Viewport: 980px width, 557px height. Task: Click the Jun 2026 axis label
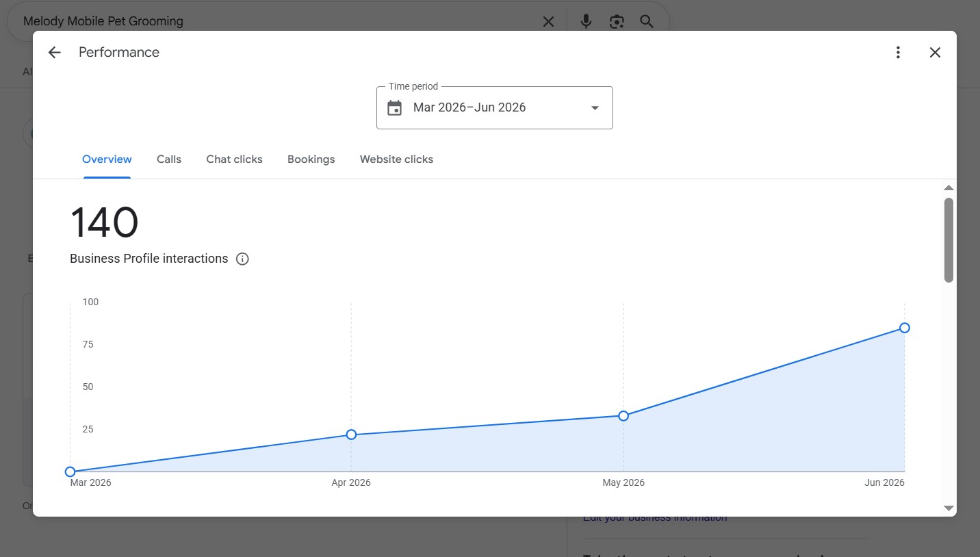[x=884, y=482]
